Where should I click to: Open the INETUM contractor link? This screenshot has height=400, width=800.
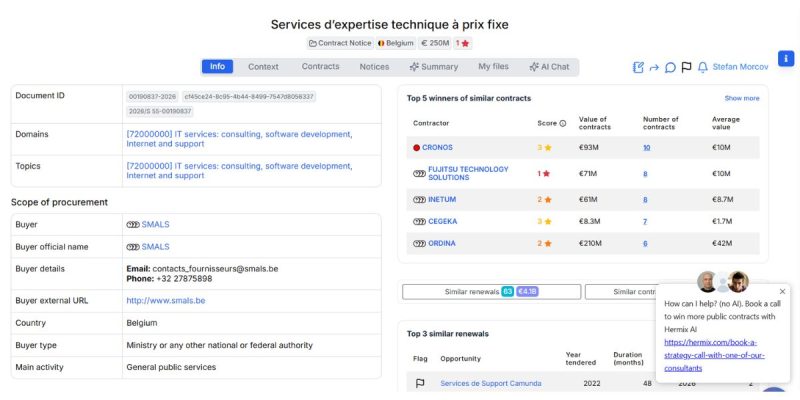(442, 200)
